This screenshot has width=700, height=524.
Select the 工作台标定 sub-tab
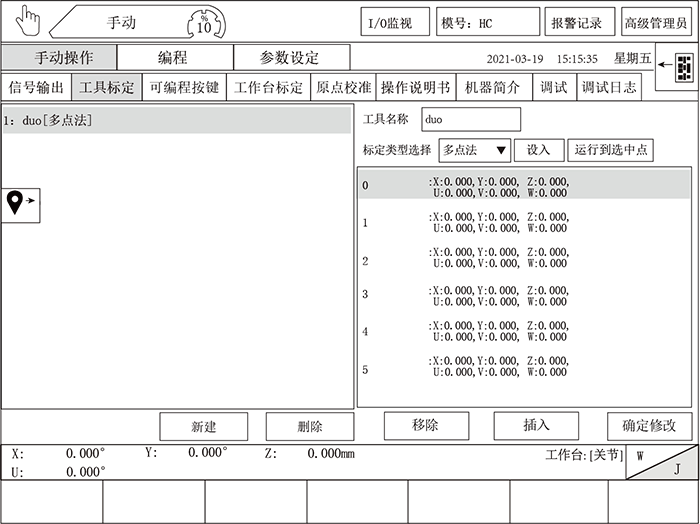coord(267,87)
